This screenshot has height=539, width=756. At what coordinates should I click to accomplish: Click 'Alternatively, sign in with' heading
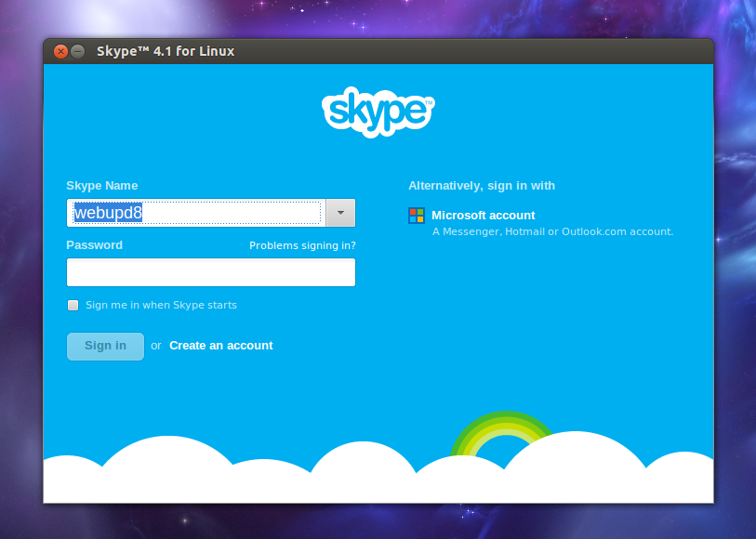(482, 186)
